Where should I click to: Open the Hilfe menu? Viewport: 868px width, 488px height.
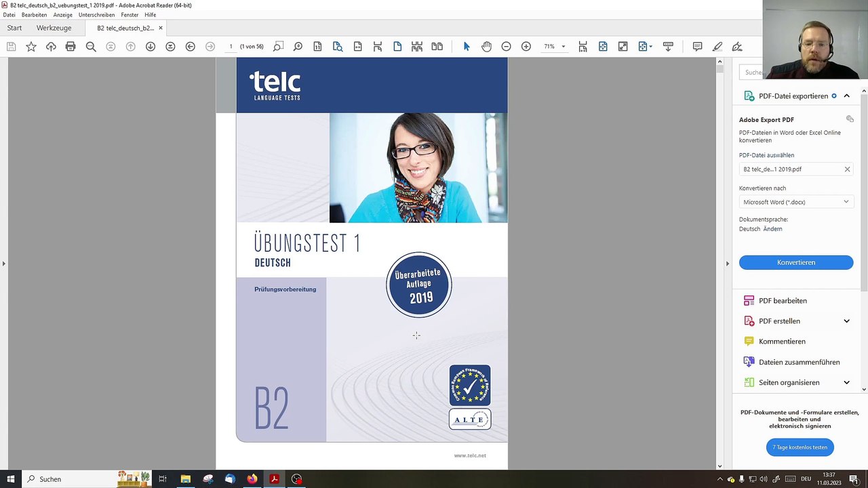pyautogui.click(x=150, y=15)
